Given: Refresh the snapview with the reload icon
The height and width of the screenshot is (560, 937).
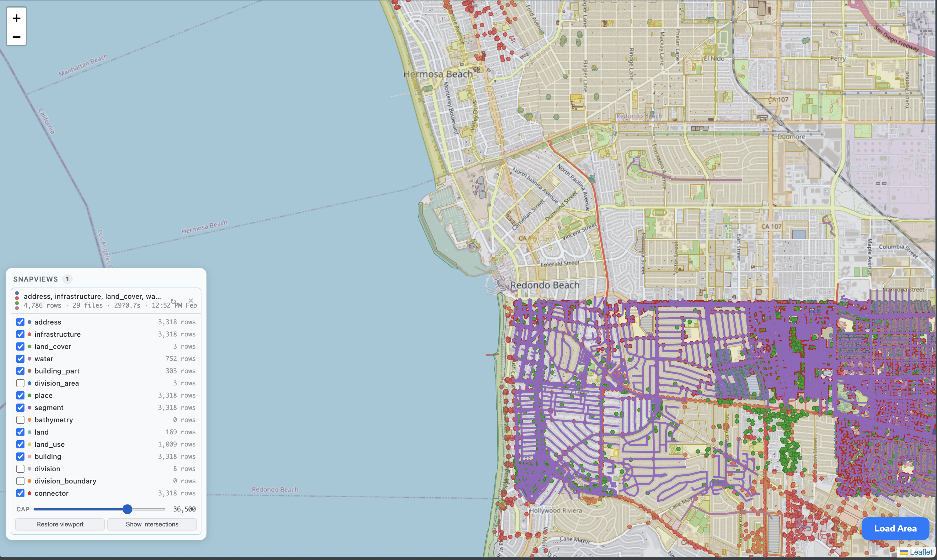Looking at the screenshot, I should (x=173, y=301).
